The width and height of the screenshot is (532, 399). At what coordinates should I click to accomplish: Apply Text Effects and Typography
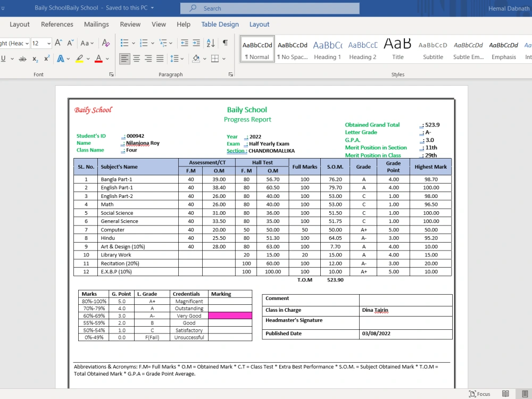(61, 59)
